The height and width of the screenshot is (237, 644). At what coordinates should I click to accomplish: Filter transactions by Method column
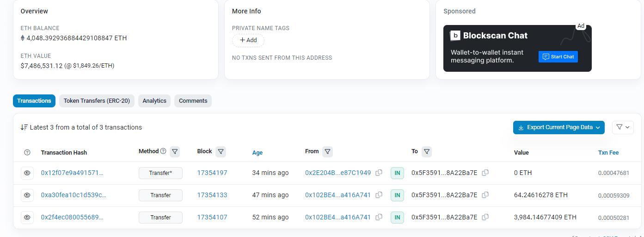(x=175, y=151)
